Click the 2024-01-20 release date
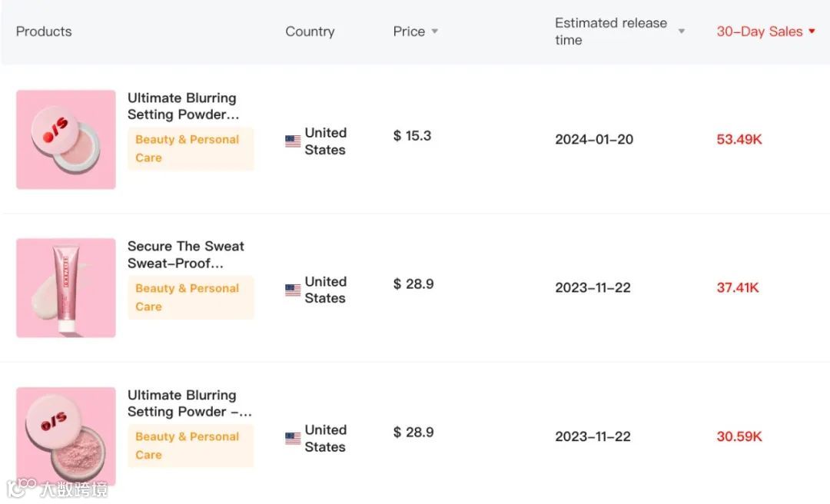Screen dimensions: 830x504 pyautogui.click(x=594, y=139)
